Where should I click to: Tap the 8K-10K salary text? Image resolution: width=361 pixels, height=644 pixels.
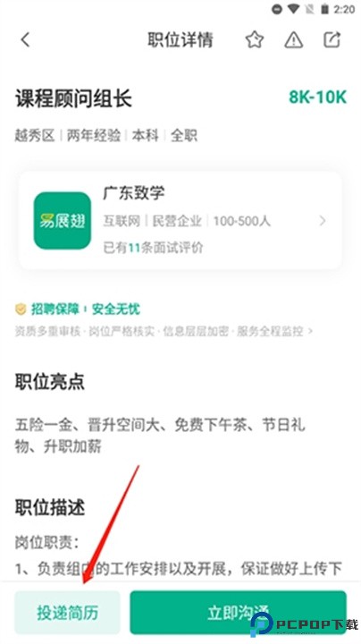point(318,97)
